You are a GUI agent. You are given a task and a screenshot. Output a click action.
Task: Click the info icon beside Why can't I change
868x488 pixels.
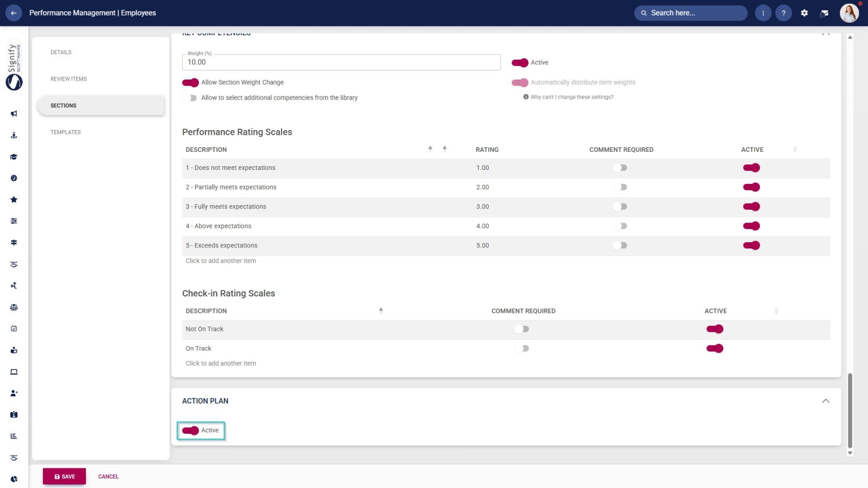[525, 97]
